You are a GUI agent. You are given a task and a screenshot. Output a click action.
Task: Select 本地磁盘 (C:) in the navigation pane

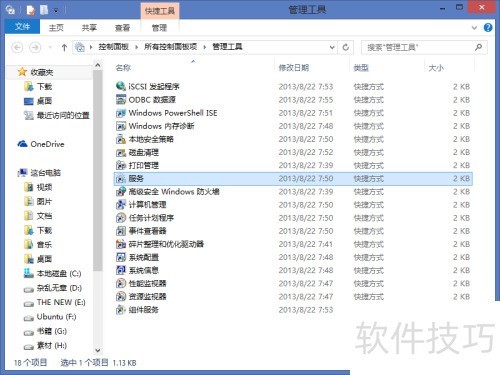point(59,273)
